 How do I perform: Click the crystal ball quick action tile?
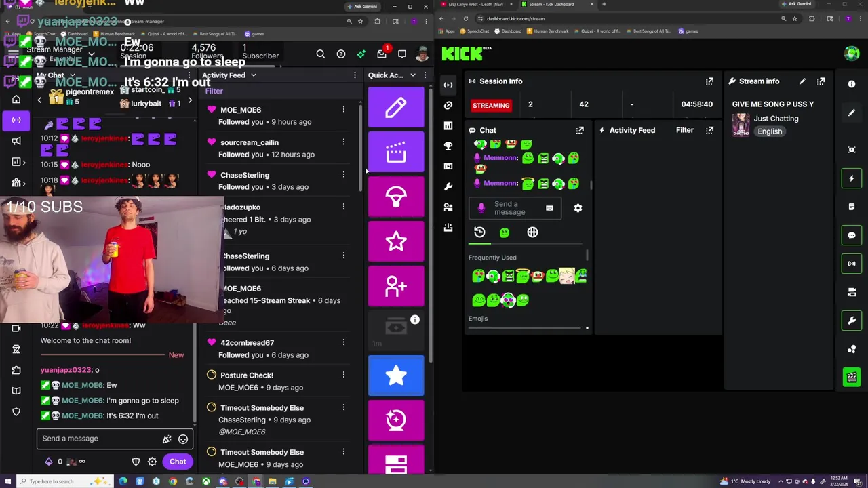[396, 420]
